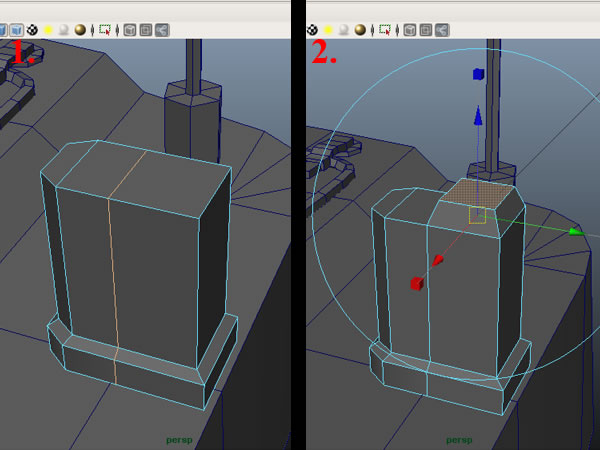Image resolution: width=600 pixels, height=450 pixels.
Task: Toggle X-ray mode in viewport 1
Action: click(130, 30)
